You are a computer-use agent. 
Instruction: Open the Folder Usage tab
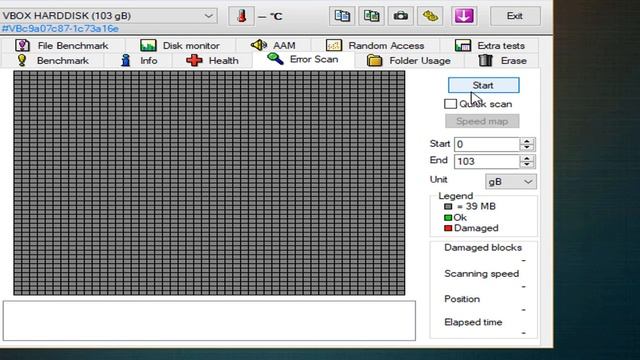(x=409, y=60)
